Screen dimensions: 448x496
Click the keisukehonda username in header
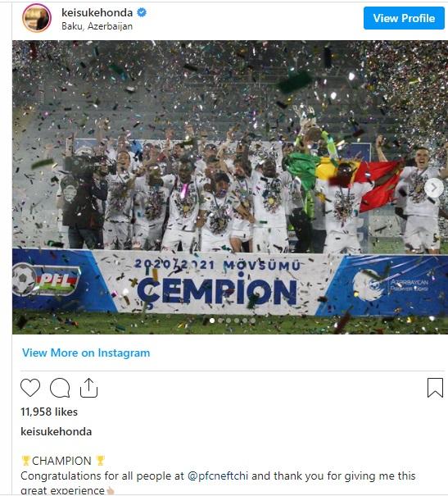point(97,12)
